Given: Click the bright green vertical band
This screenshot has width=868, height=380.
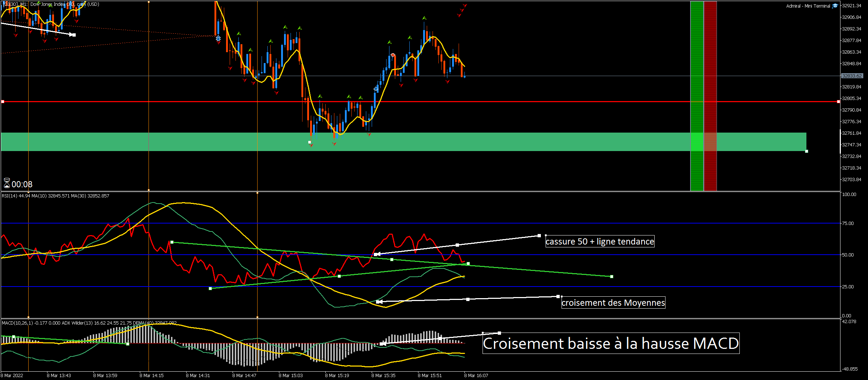Looking at the screenshot, I should [697, 96].
